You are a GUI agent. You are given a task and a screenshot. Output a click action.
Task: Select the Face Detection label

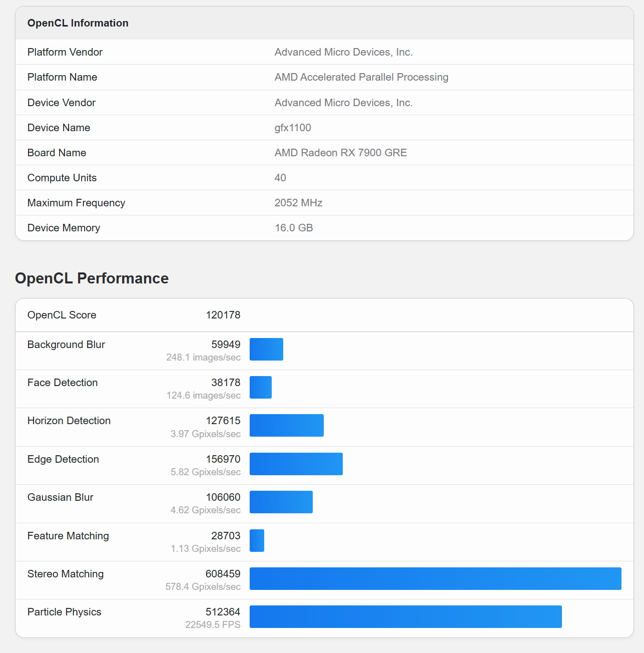point(63,383)
